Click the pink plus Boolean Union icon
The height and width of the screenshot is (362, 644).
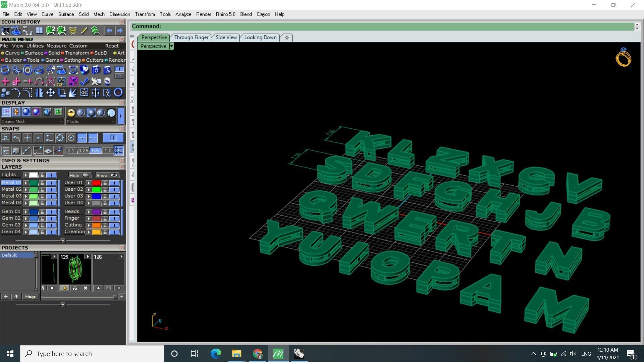[x=5, y=81]
